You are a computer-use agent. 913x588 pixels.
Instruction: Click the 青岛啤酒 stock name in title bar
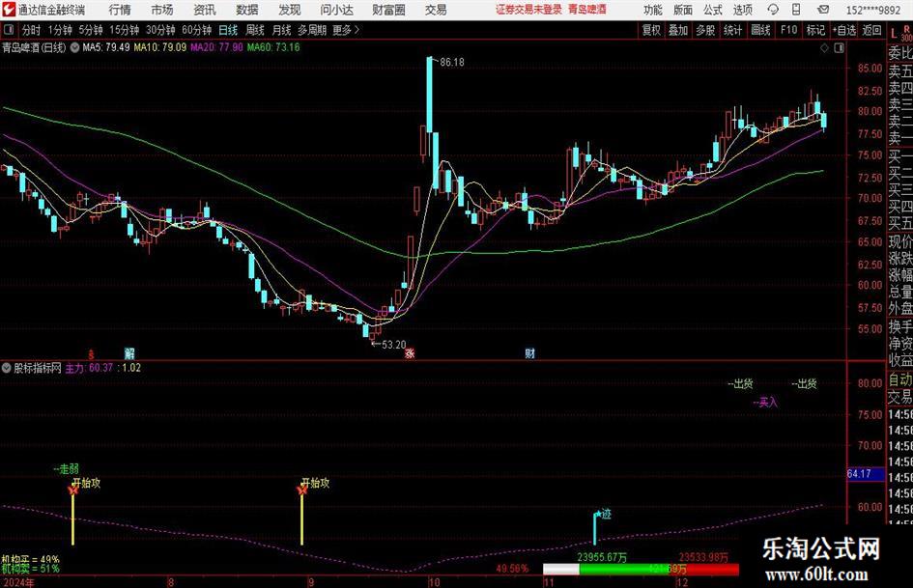pos(587,10)
